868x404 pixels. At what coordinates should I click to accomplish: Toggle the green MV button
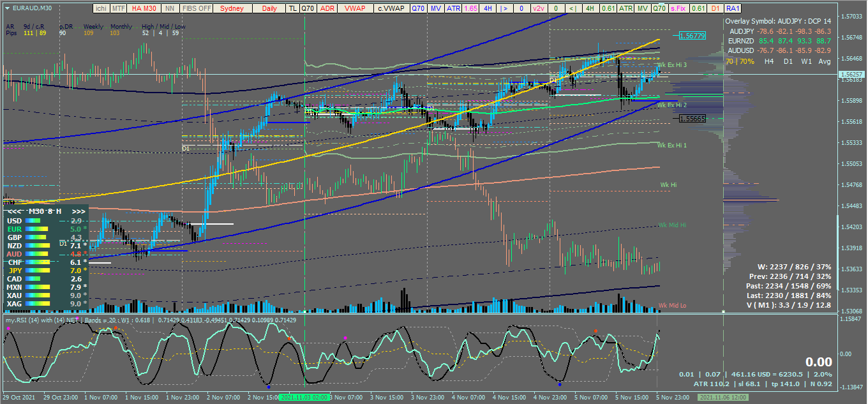[643, 8]
